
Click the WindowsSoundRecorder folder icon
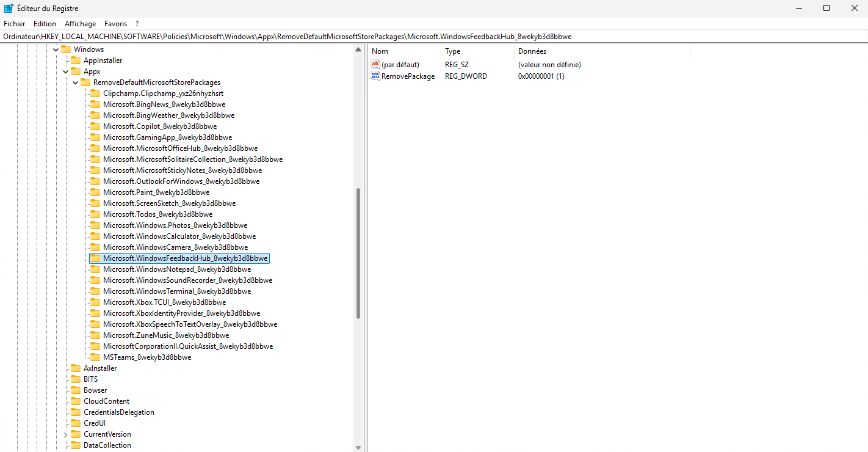95,280
